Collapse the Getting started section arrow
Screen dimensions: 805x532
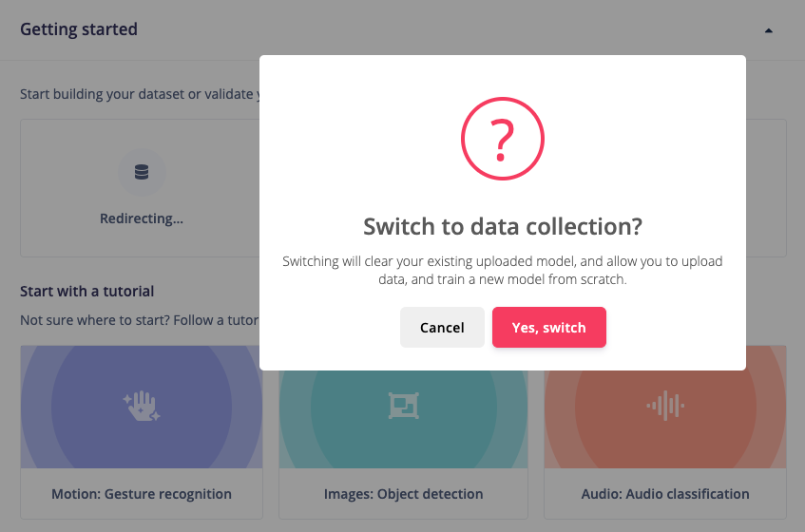769,30
